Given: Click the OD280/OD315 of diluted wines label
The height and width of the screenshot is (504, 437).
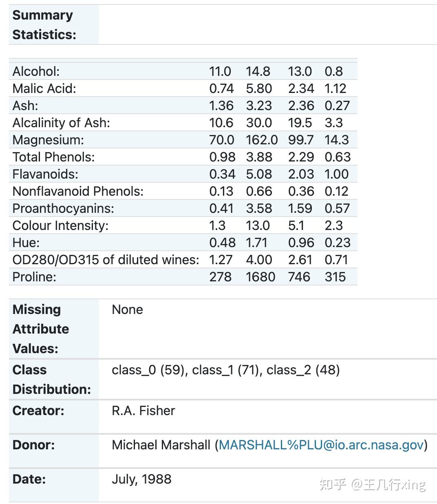Looking at the screenshot, I should pyautogui.click(x=106, y=260).
